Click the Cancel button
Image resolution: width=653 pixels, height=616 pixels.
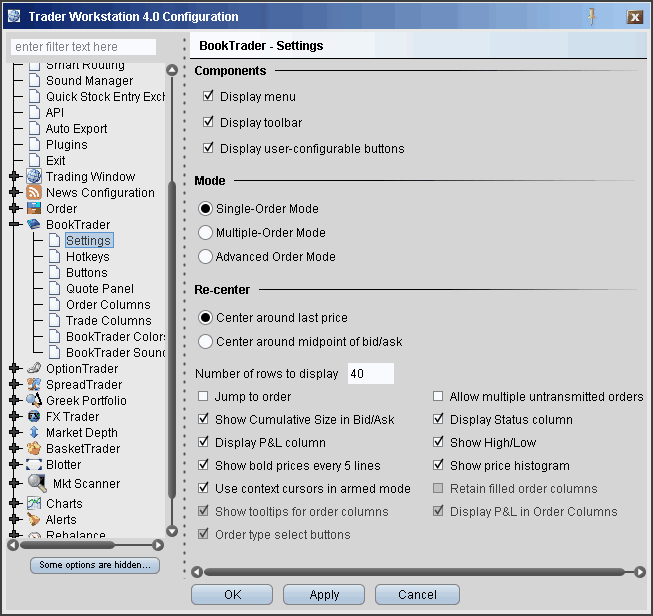tap(417, 594)
